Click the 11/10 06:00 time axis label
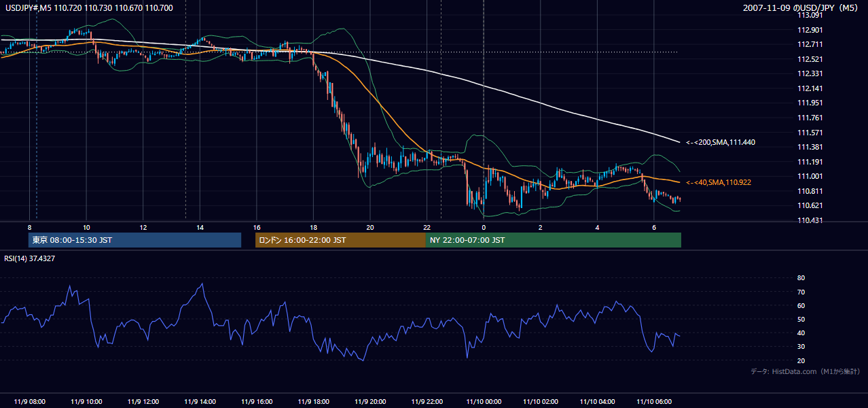 pyautogui.click(x=654, y=402)
